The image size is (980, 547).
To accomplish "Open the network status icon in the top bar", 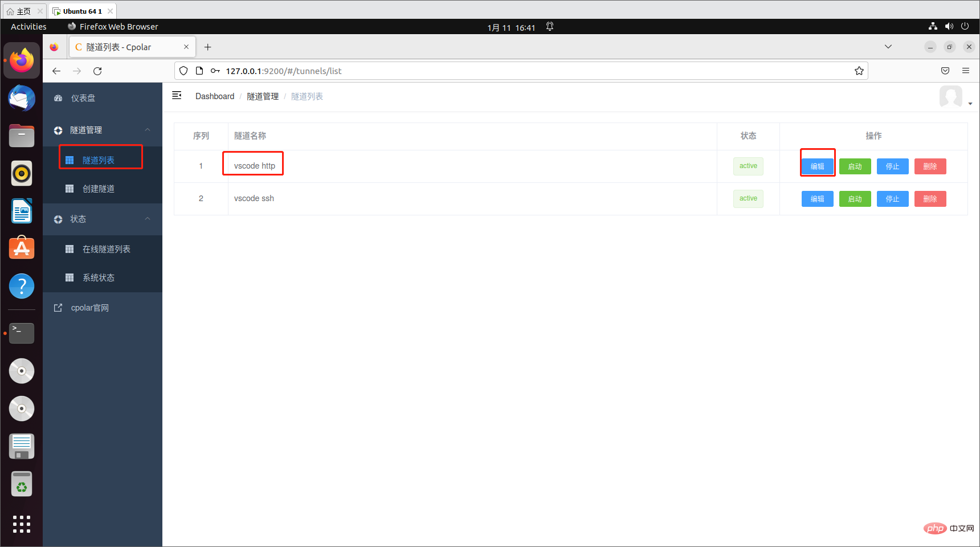I will click(x=933, y=26).
